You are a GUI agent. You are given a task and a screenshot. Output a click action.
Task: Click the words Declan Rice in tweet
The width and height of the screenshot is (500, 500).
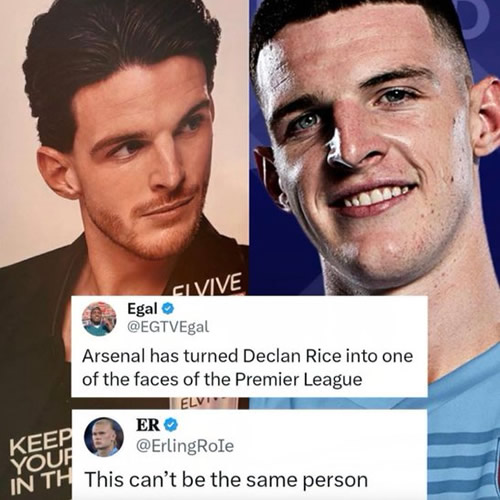(x=292, y=356)
